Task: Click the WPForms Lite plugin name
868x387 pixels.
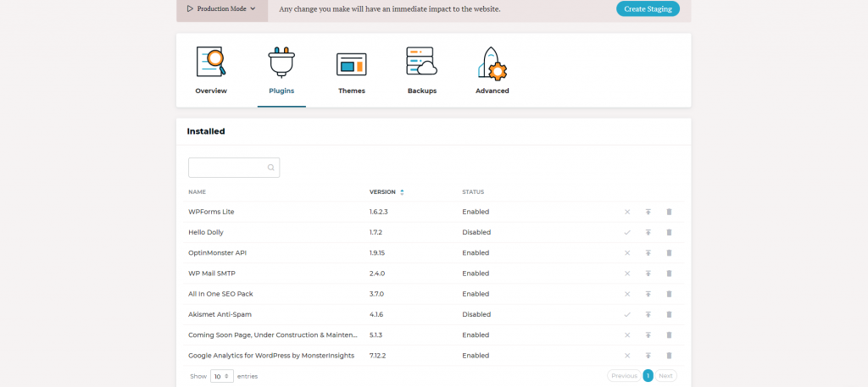Action: (x=211, y=212)
